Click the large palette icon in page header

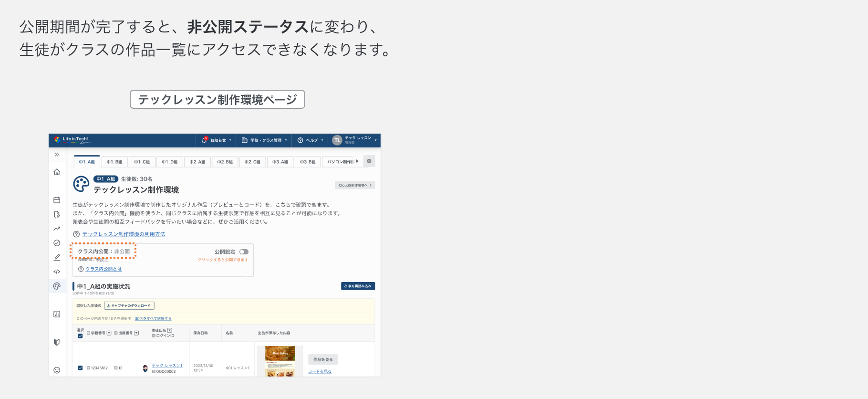coord(81,184)
